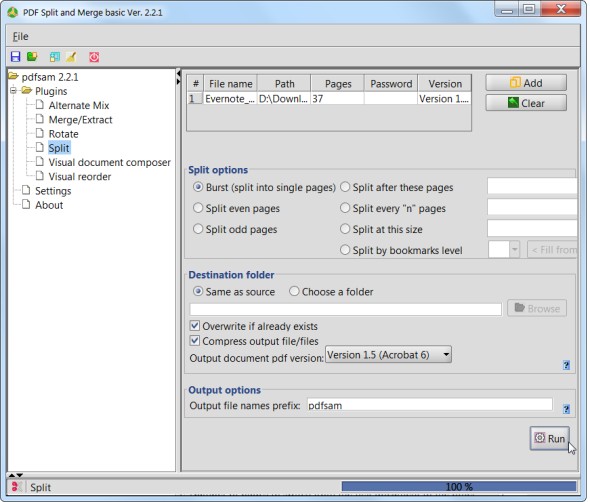Click the broom Clear log icon

(71, 57)
